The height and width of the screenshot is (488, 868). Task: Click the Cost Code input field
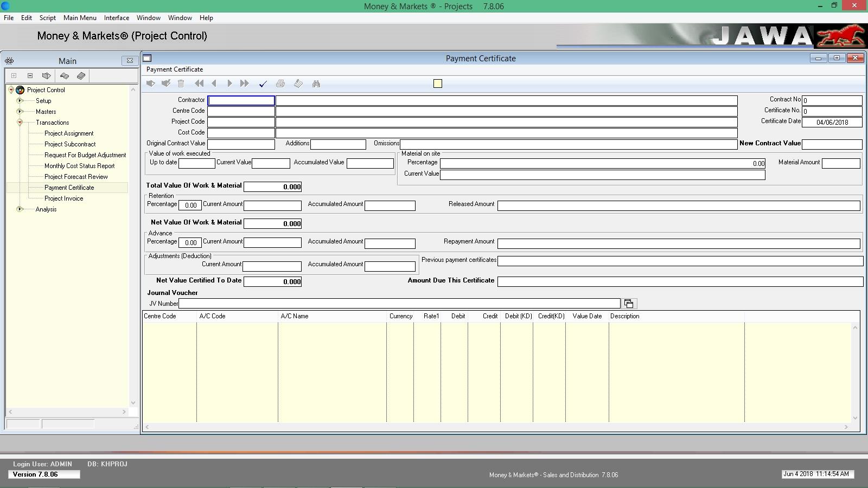pyautogui.click(x=241, y=133)
